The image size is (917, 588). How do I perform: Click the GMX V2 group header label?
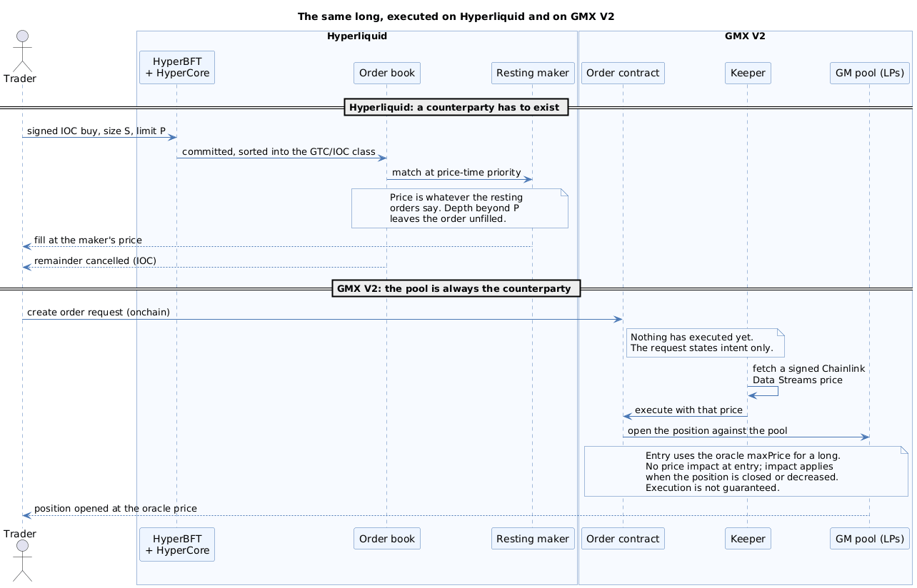745,36
